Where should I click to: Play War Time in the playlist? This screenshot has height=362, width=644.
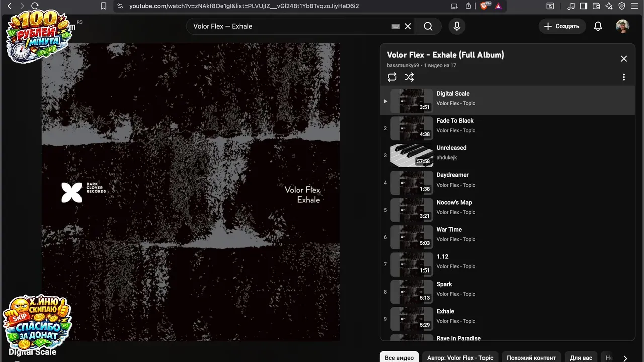coord(508,236)
